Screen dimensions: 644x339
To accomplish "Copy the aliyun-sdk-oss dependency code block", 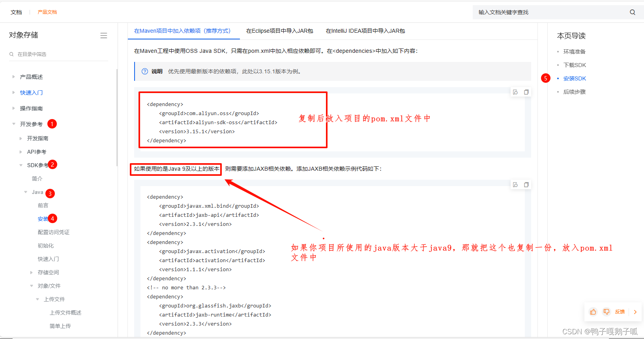I will click(x=526, y=92).
